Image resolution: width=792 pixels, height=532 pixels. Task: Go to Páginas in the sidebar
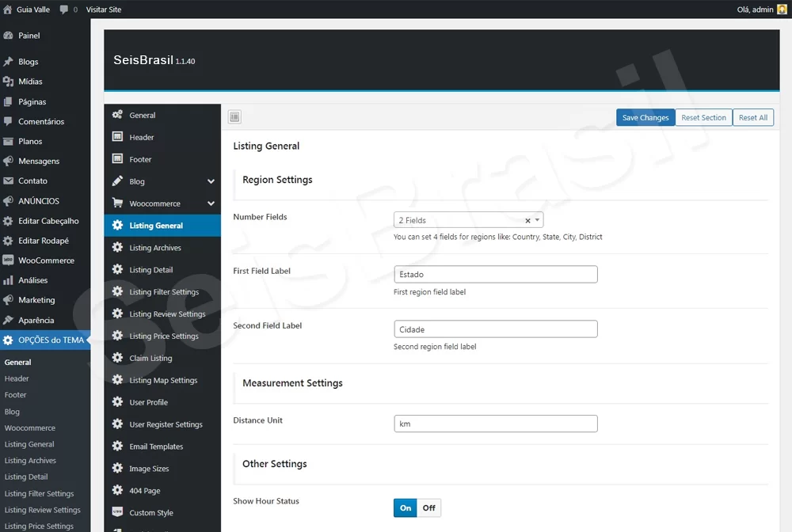[32, 101]
